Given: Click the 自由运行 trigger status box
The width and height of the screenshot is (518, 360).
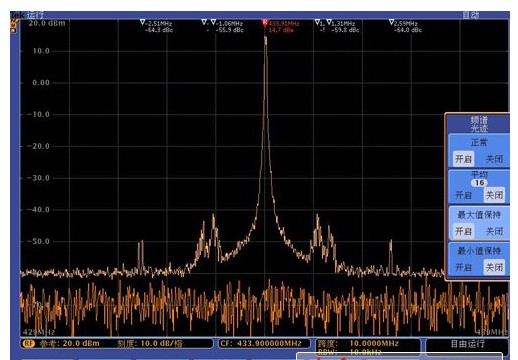Looking at the screenshot, I should (x=467, y=344).
